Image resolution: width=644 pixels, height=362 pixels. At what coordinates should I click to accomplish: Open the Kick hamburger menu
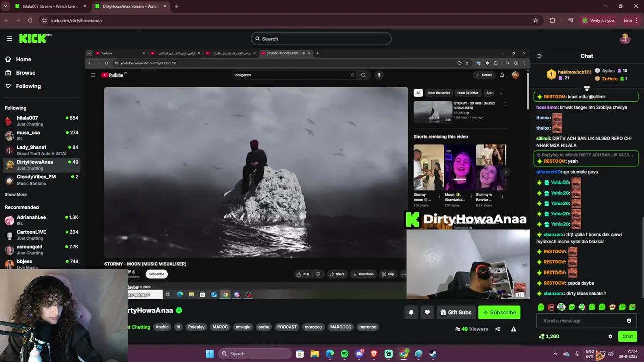pyautogui.click(x=9, y=38)
